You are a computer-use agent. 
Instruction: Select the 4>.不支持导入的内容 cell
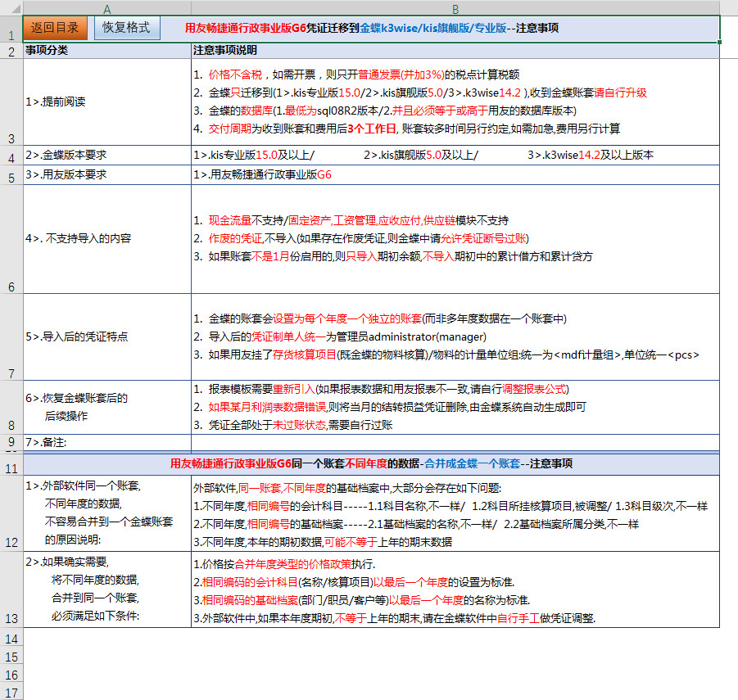point(107,238)
